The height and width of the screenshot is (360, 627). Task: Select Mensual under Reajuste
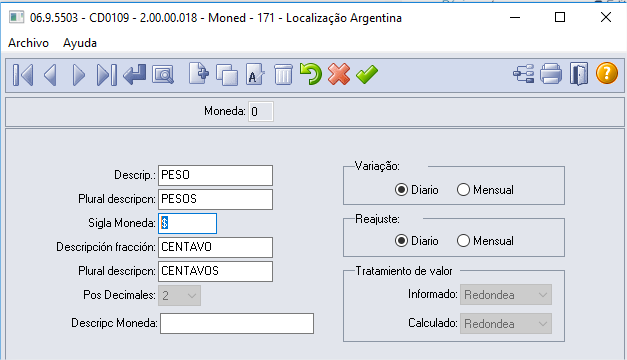tap(485, 241)
